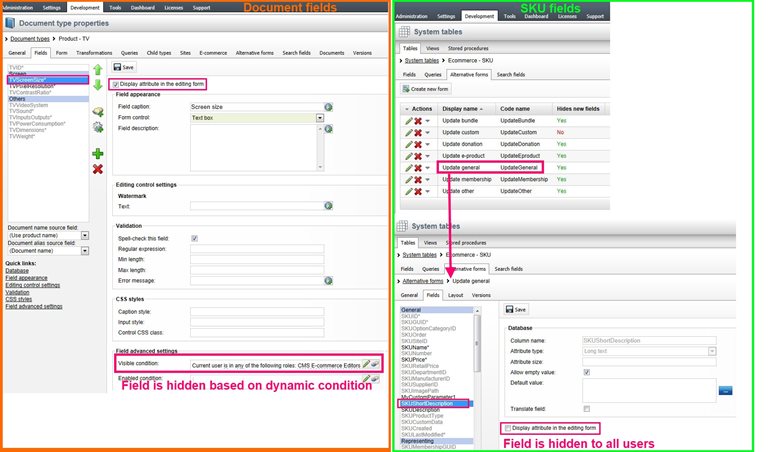Expand more actions for Update donation row
Viewport: 770px width, 452px height.
pyautogui.click(x=427, y=144)
